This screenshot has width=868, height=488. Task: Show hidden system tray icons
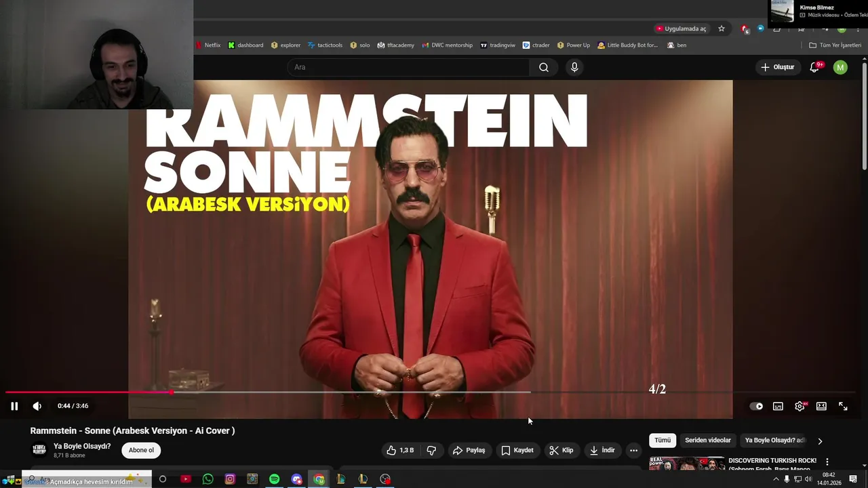click(x=776, y=479)
